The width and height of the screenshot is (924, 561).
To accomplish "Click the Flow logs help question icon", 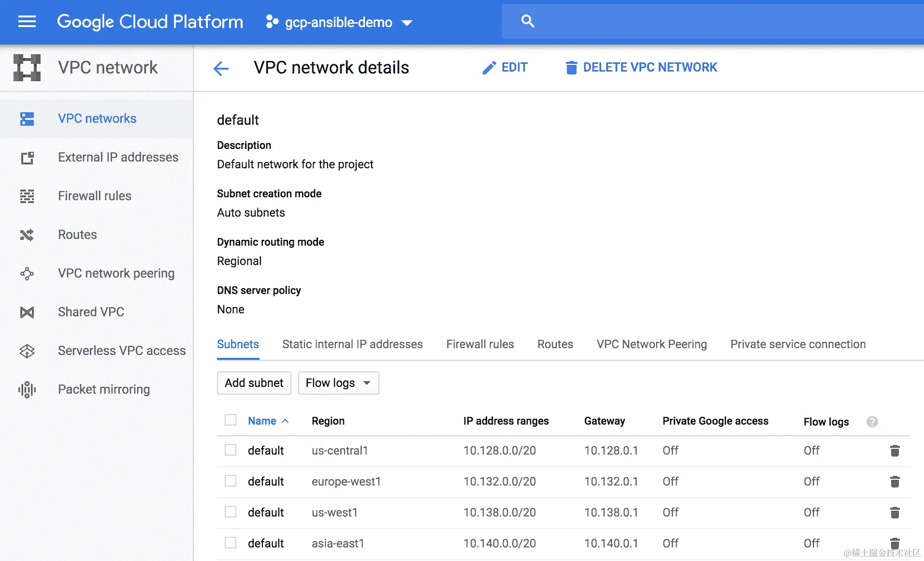I will point(872,422).
